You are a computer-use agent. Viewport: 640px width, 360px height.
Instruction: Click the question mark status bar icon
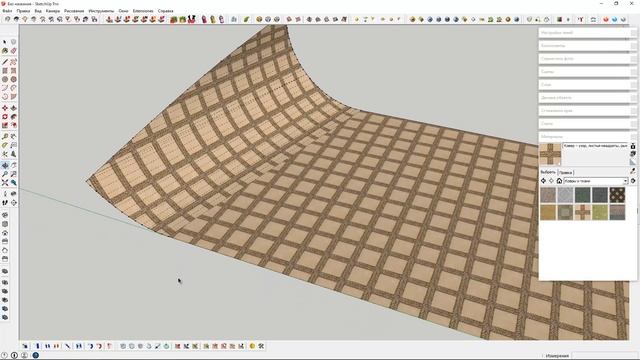tap(36, 356)
